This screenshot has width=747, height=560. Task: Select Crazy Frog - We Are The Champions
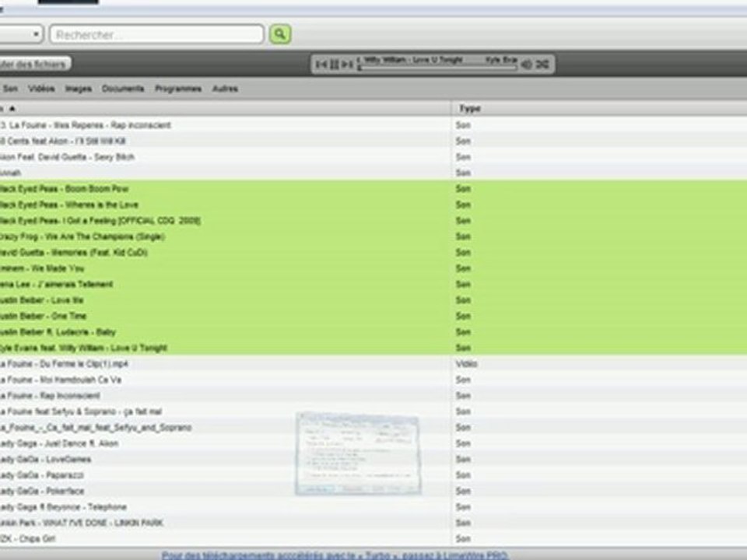tap(373, 236)
